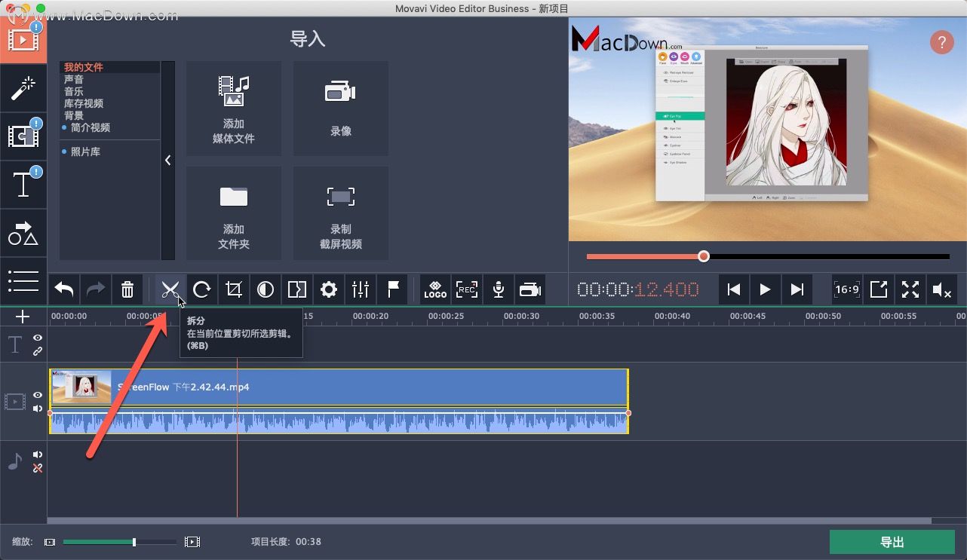Open the Transitions sidebar tab
967x560 pixels.
pos(23,136)
